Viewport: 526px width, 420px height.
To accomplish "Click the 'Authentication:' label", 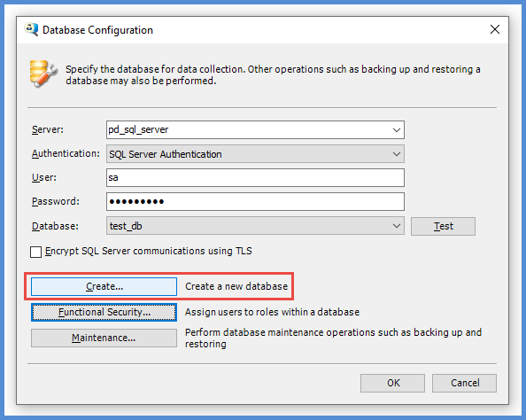I will (x=66, y=154).
